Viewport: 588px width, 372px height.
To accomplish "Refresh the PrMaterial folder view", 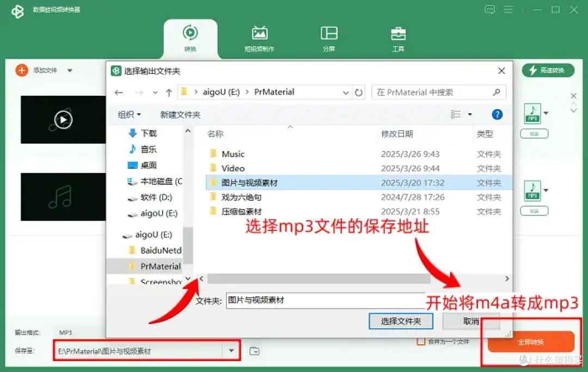I will tap(359, 93).
